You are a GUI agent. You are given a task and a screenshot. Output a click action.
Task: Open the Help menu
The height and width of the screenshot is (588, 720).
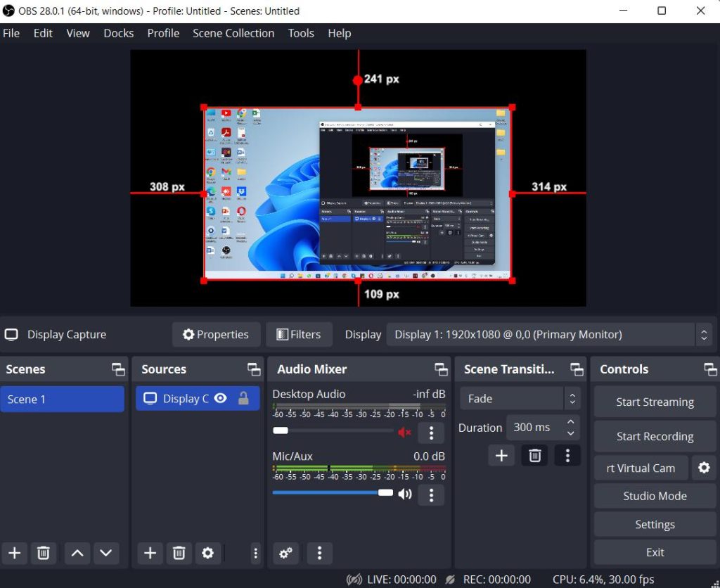(x=340, y=33)
